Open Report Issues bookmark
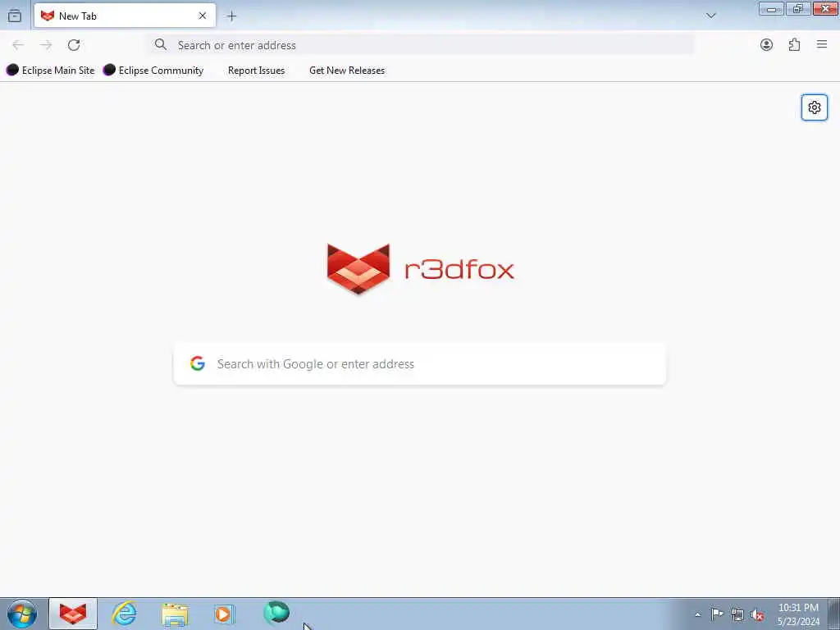Viewport: 840px width, 630px height. 256,71
